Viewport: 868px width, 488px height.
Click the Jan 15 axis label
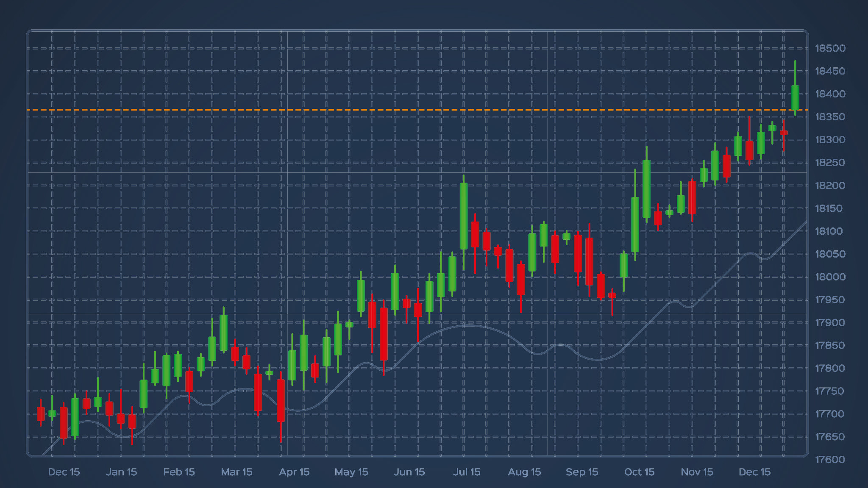[x=122, y=472]
